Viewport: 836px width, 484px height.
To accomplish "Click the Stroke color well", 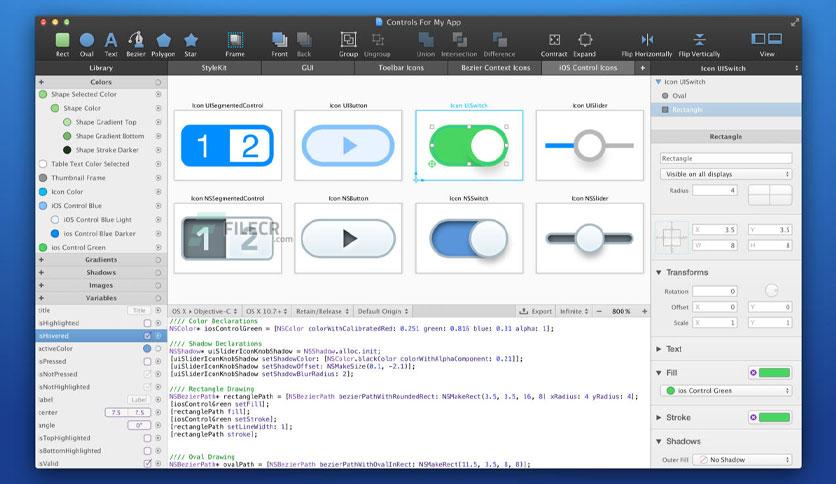I will 774,417.
